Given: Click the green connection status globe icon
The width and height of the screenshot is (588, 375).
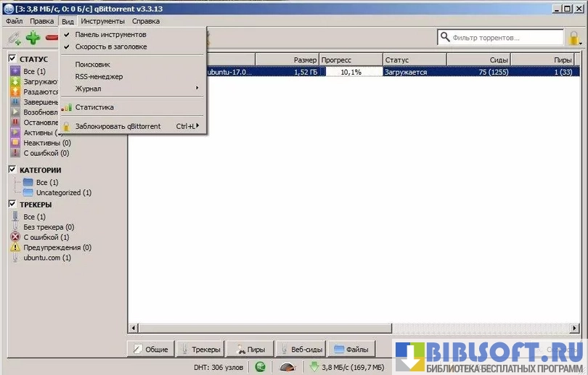Looking at the screenshot, I should (260, 367).
